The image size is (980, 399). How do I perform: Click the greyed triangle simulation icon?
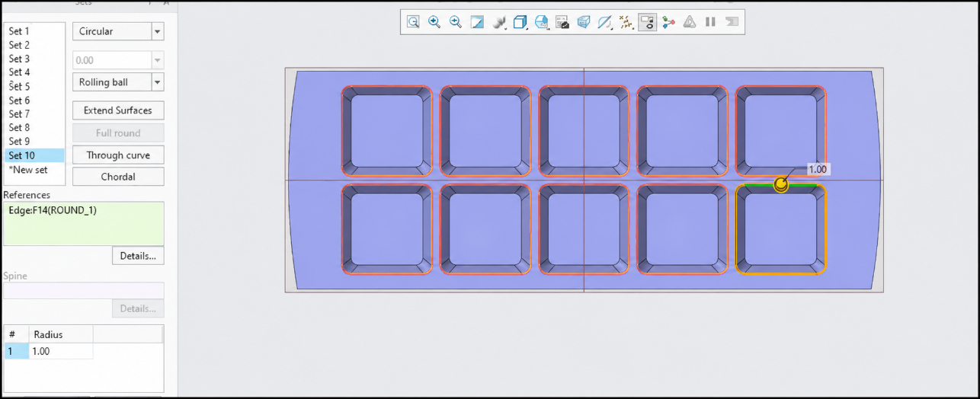(x=690, y=22)
